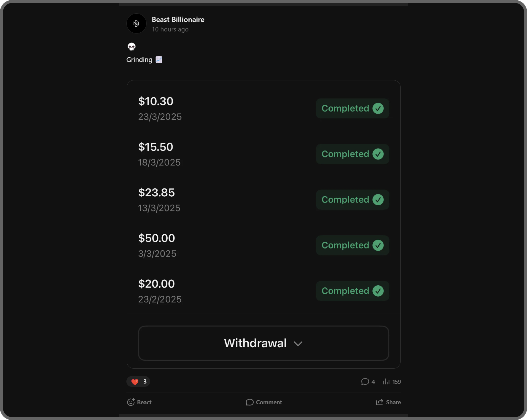This screenshot has width=527, height=420.
Task: Select the React smiley face icon
Action: tap(131, 402)
